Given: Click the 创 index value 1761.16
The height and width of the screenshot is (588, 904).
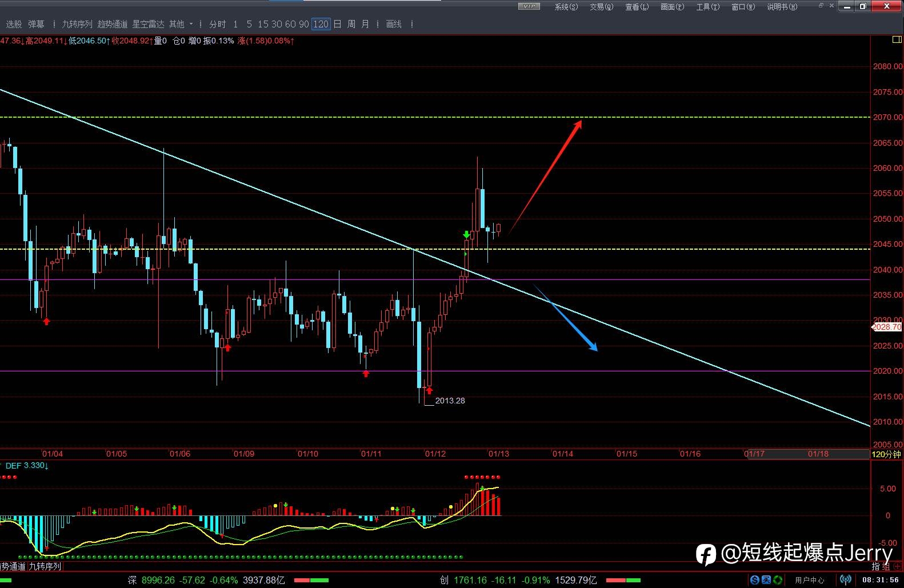Looking at the screenshot, I should (470, 580).
